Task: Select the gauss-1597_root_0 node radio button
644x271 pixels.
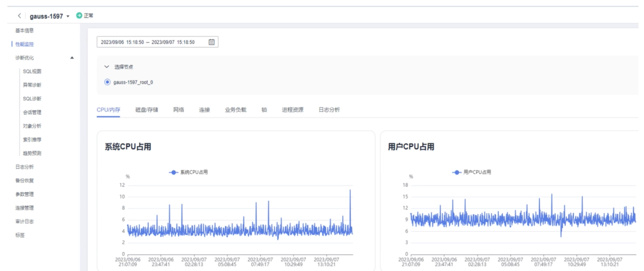Action: pyautogui.click(x=107, y=82)
